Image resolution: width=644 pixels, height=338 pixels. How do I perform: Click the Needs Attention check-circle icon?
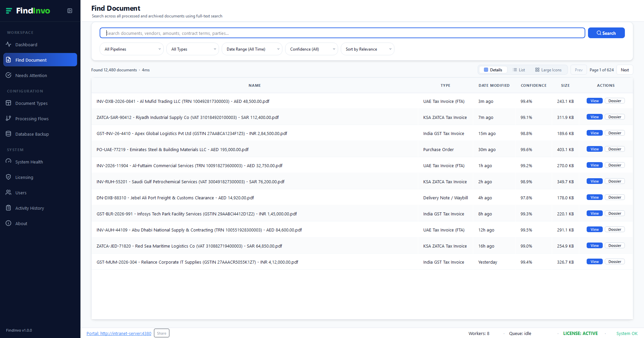8,75
